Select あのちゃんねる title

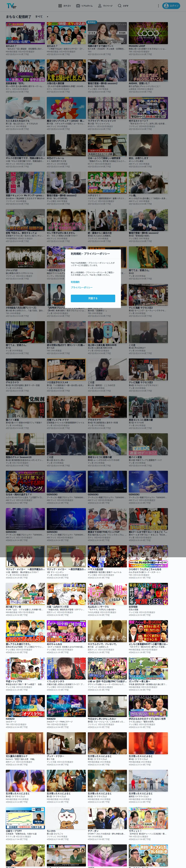pyautogui.click(x=54, y=644)
